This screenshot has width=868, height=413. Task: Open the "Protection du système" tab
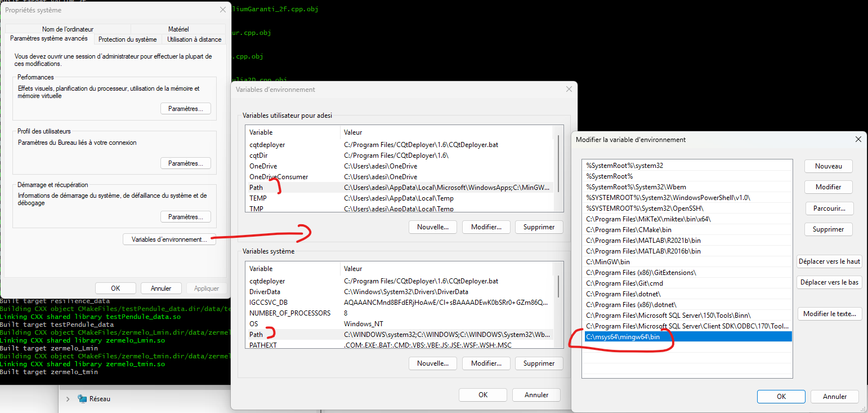pos(127,39)
